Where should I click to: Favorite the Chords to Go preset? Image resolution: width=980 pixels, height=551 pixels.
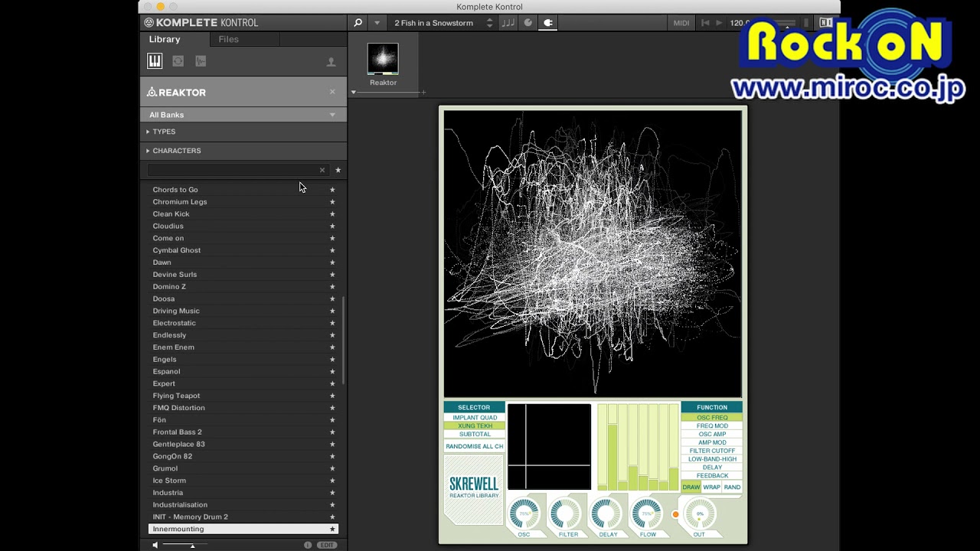click(332, 190)
